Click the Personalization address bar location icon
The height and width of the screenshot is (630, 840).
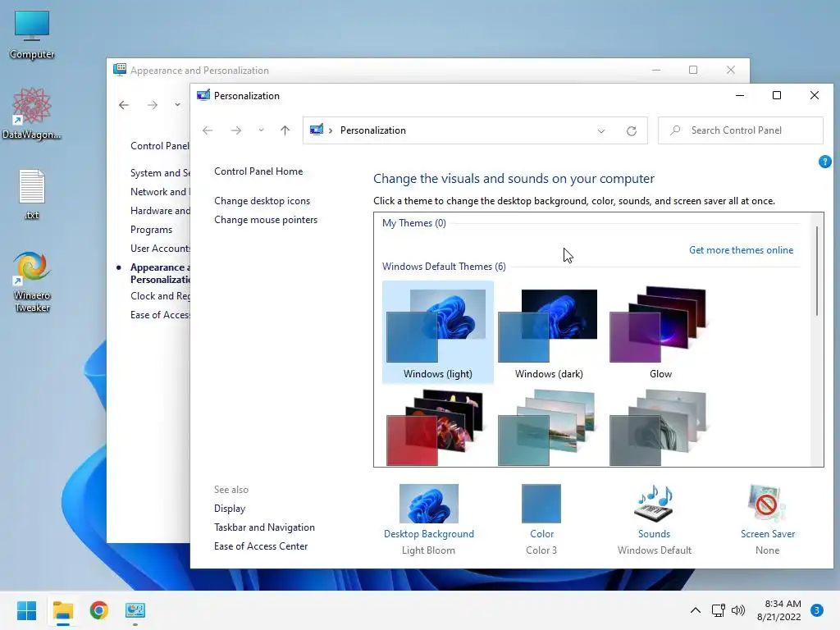pyautogui.click(x=317, y=130)
